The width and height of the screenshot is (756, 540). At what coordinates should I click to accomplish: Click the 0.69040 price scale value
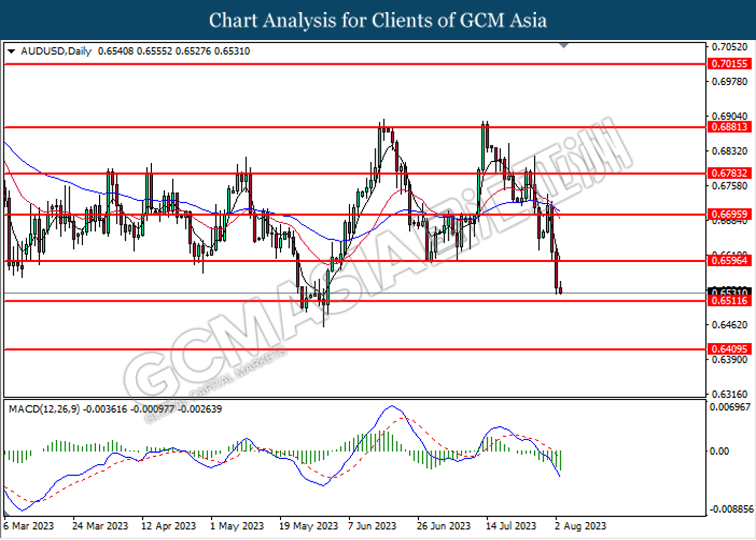pos(729,116)
